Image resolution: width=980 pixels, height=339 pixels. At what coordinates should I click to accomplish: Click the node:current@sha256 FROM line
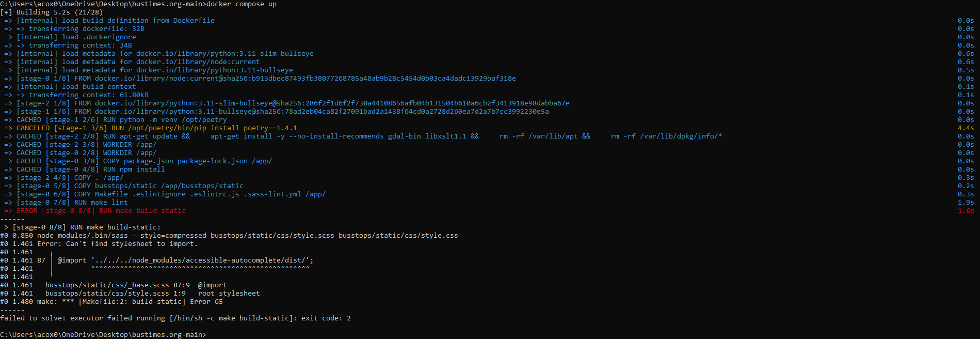pos(266,79)
